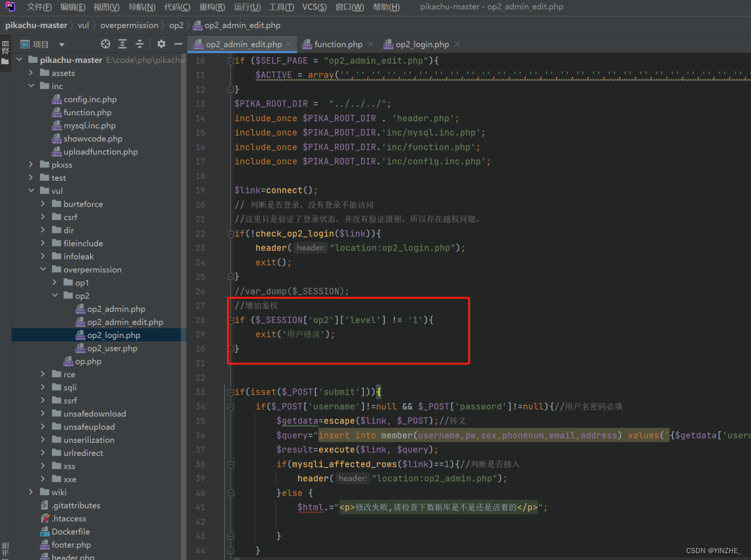
Task: Switch to the op2_login.php editor tab
Action: tap(422, 44)
